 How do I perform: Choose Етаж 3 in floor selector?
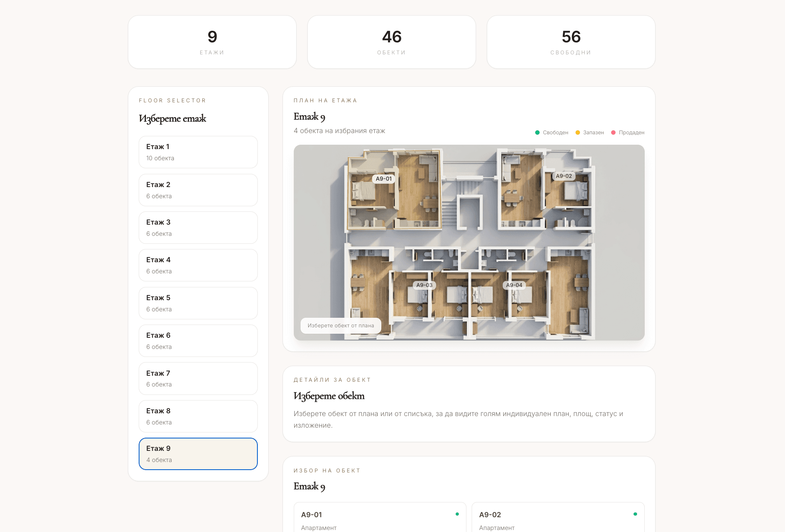tap(198, 227)
